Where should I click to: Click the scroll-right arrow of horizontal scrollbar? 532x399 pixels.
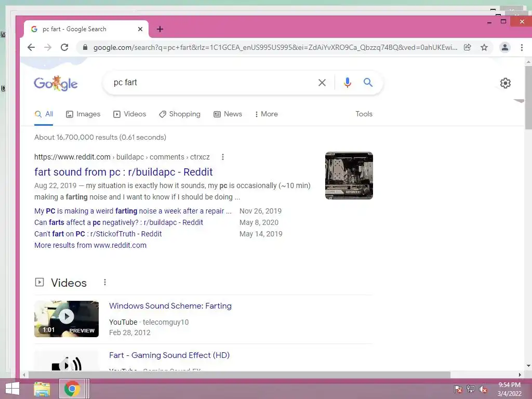tap(520, 375)
